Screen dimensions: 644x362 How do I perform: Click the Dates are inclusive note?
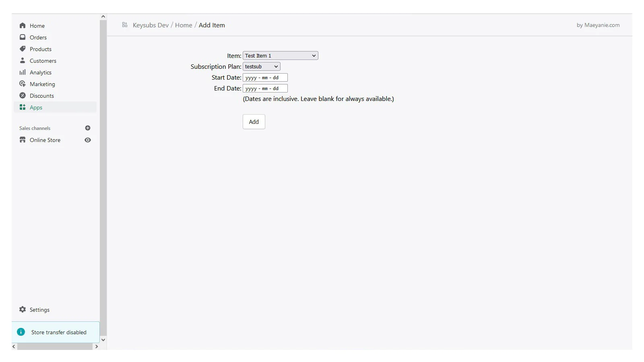318,99
